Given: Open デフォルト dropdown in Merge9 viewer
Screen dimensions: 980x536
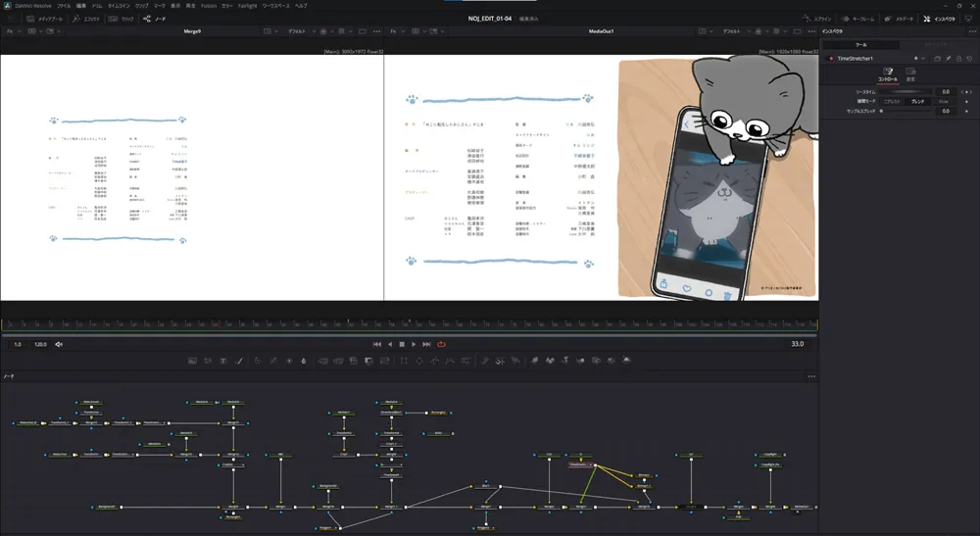Looking at the screenshot, I should click(x=300, y=31).
